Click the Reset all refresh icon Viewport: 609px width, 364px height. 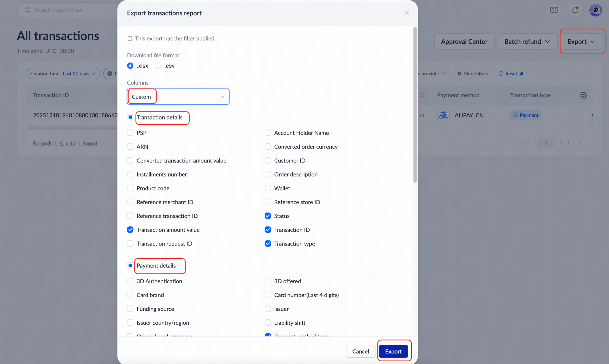[501, 73]
